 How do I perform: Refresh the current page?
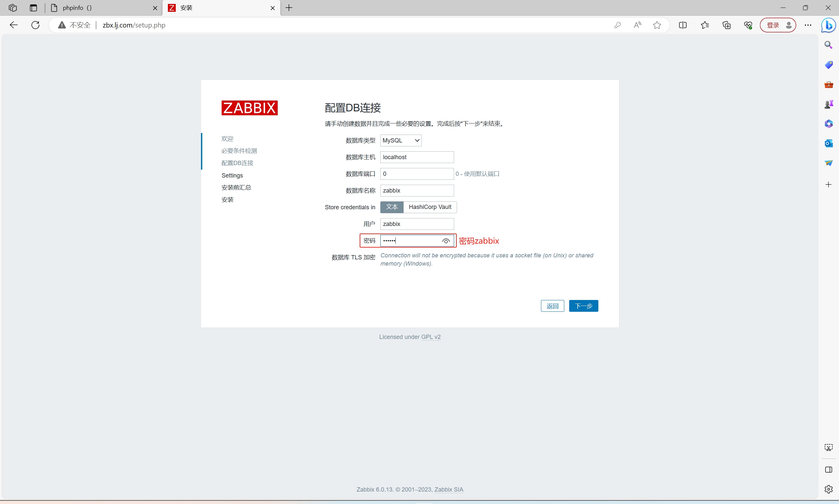(x=35, y=25)
